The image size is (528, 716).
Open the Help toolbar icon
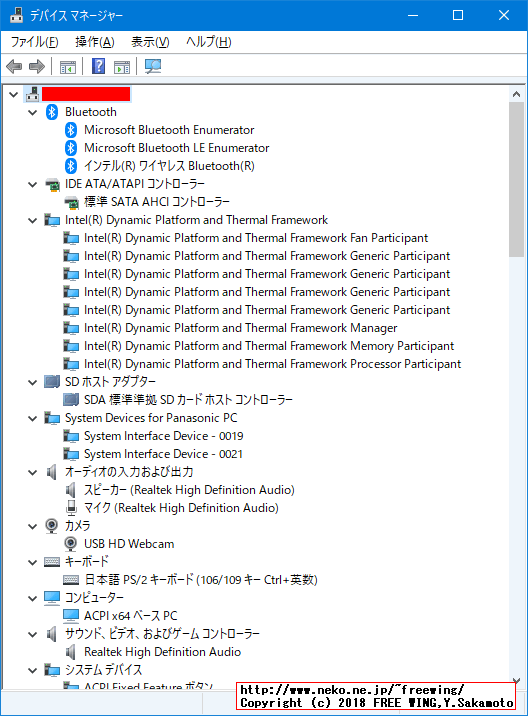(98, 67)
